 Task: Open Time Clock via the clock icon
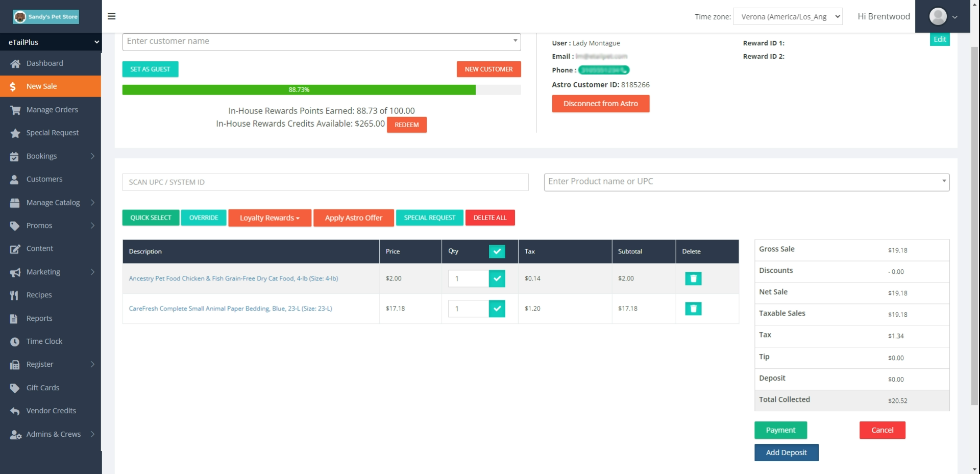(15, 341)
